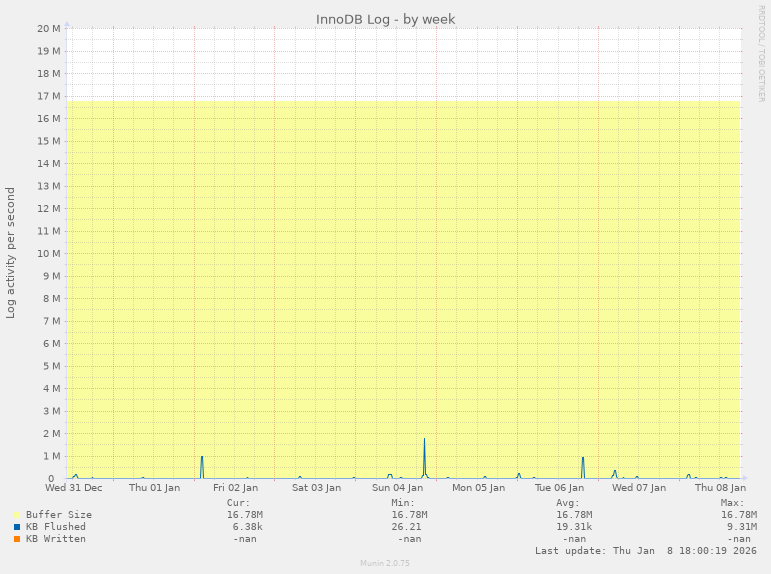The width and height of the screenshot is (771, 574).
Task: Click the 'Tue 06 Jan' x-axis label
Action: [x=560, y=487]
